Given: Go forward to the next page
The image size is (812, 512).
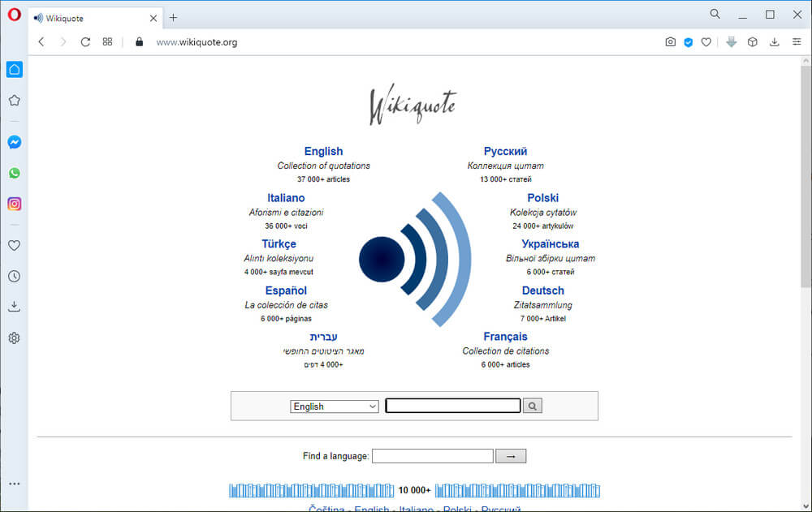Looking at the screenshot, I should [63, 42].
